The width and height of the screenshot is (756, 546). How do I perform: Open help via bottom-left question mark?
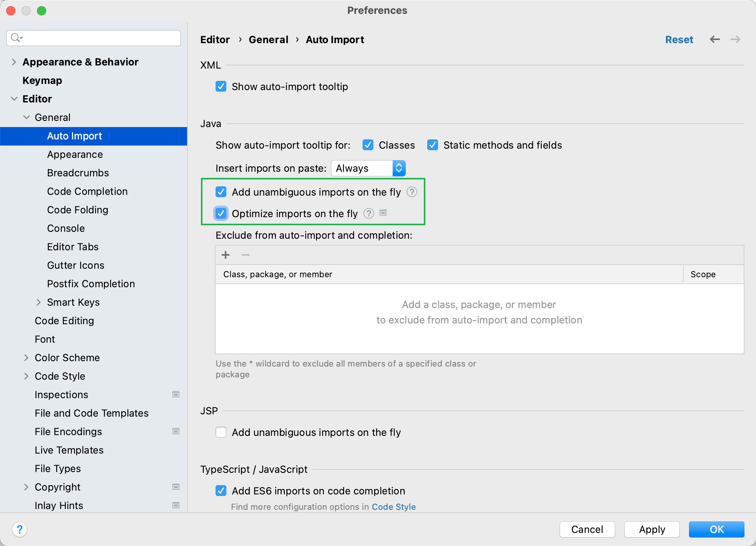[x=20, y=529]
